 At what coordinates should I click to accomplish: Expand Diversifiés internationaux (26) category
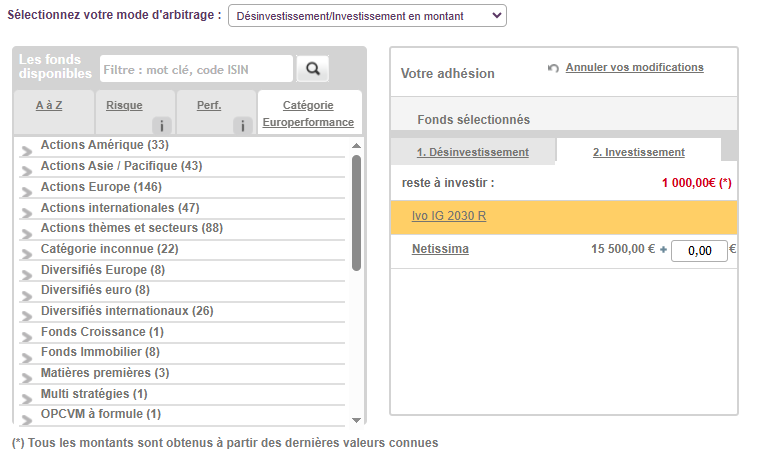pyautogui.click(x=126, y=311)
